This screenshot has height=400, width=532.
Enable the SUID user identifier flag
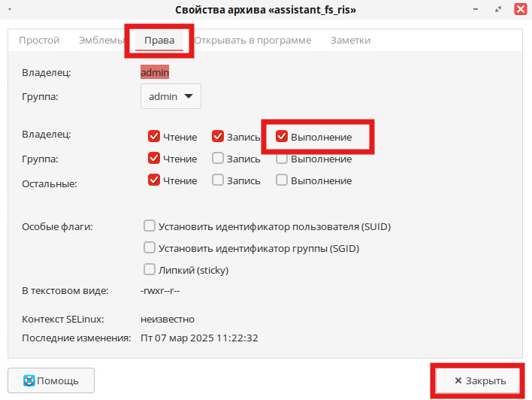tap(150, 226)
